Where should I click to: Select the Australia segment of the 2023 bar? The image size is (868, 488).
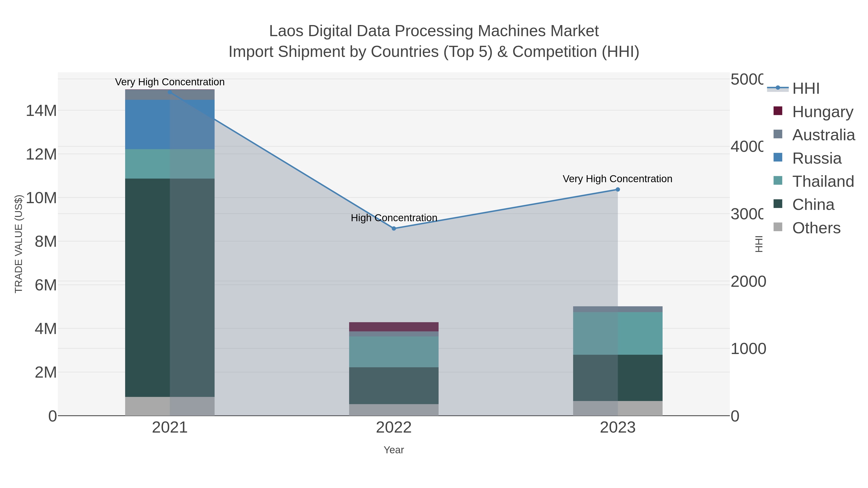click(x=618, y=309)
